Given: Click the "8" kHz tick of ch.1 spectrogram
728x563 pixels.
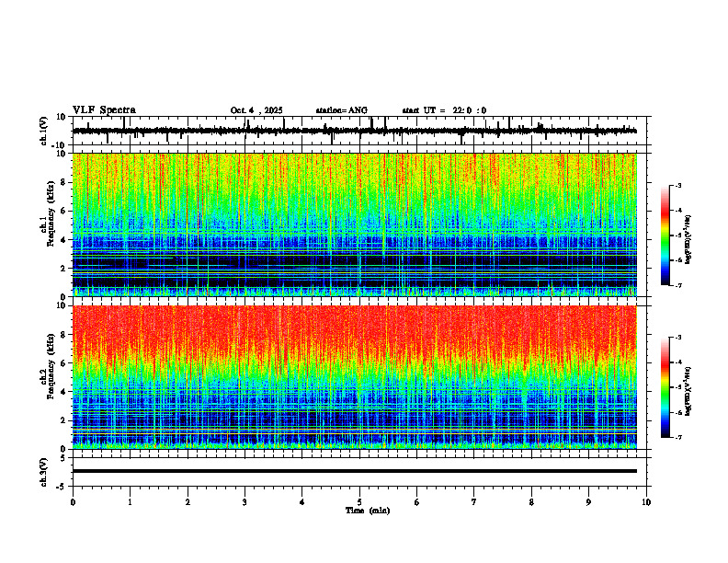Looking at the screenshot, I should pyautogui.click(x=64, y=182).
